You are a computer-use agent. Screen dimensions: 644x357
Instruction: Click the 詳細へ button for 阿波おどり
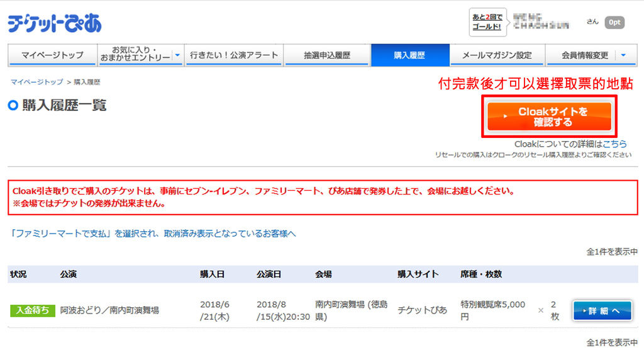(602, 311)
